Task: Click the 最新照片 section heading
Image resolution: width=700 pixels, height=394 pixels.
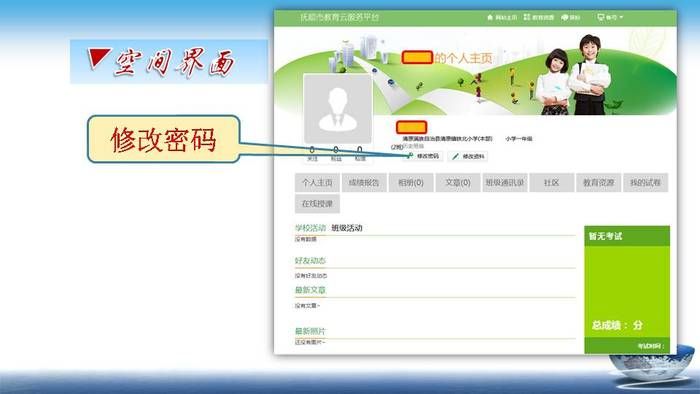Action: [x=310, y=331]
